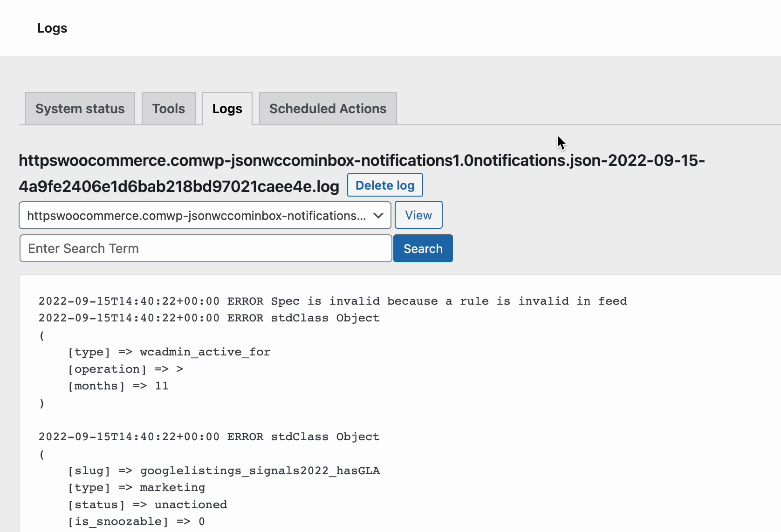Click the googlelistings_signals2022_hasGLA slug line
This screenshot has width=781, height=532.
coord(224,471)
